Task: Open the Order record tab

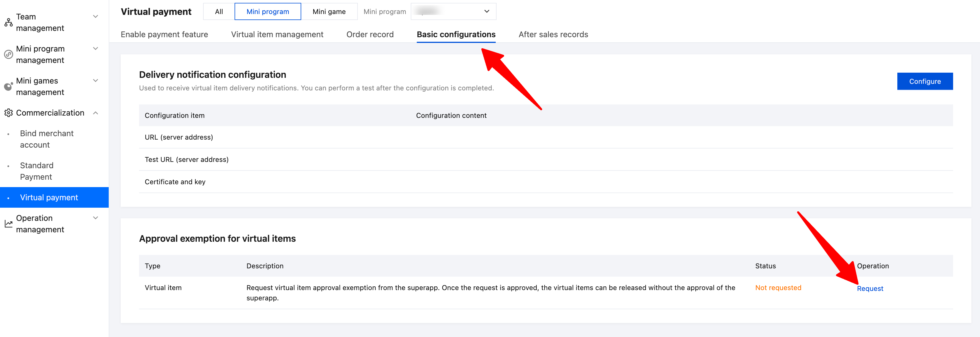Action: (x=370, y=35)
